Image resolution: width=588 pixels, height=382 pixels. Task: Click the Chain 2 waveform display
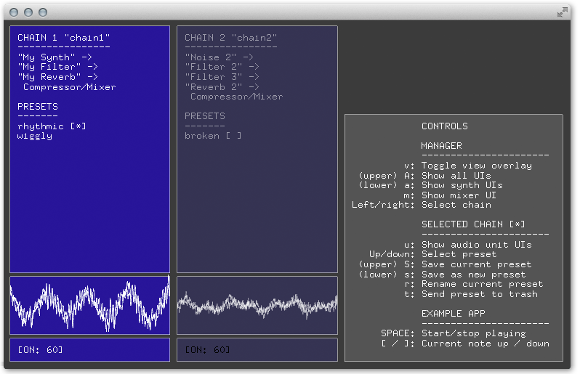(x=257, y=305)
